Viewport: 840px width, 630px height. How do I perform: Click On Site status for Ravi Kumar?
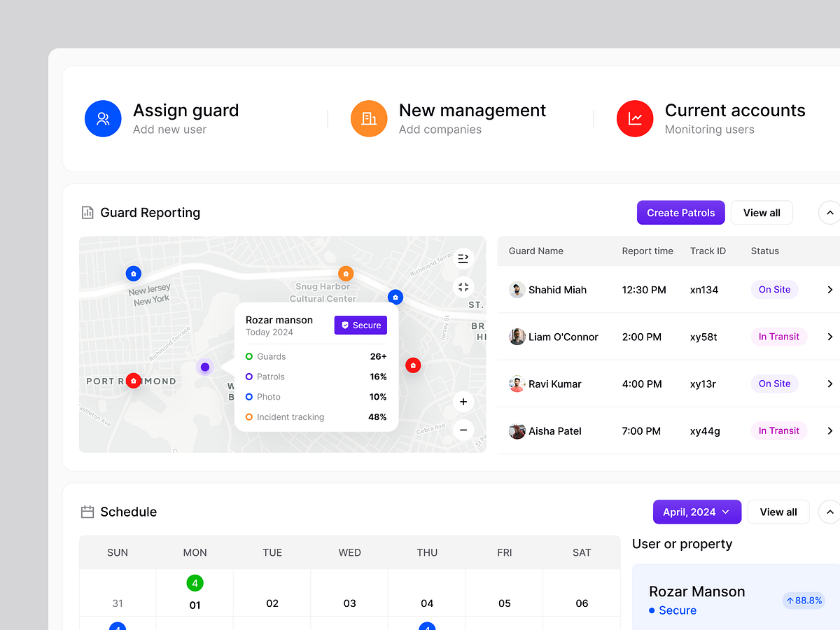pos(774,384)
